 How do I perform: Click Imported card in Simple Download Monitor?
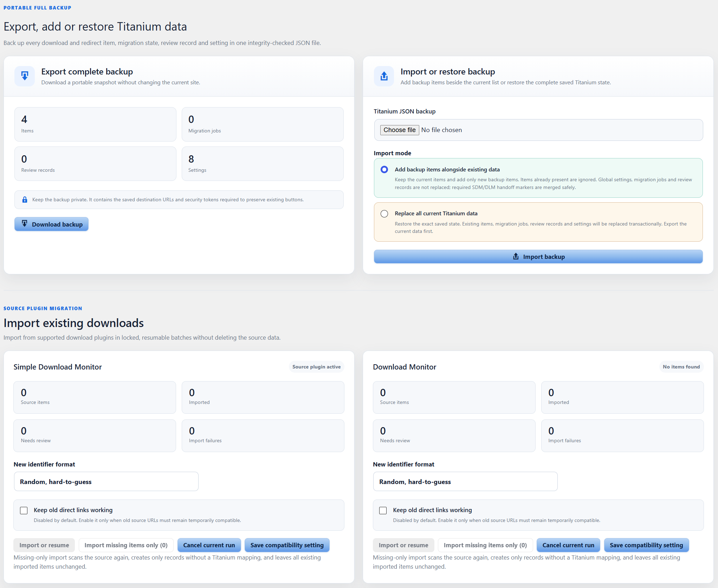pos(263,397)
